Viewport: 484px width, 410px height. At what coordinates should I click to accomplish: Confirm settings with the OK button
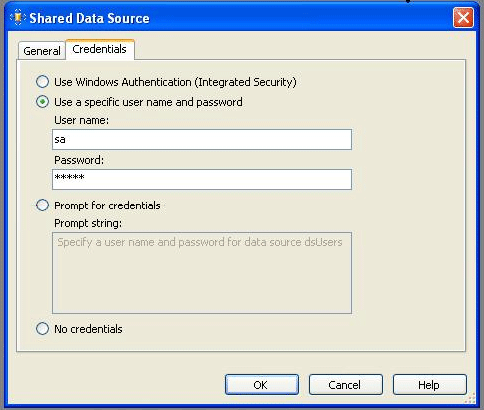262,385
